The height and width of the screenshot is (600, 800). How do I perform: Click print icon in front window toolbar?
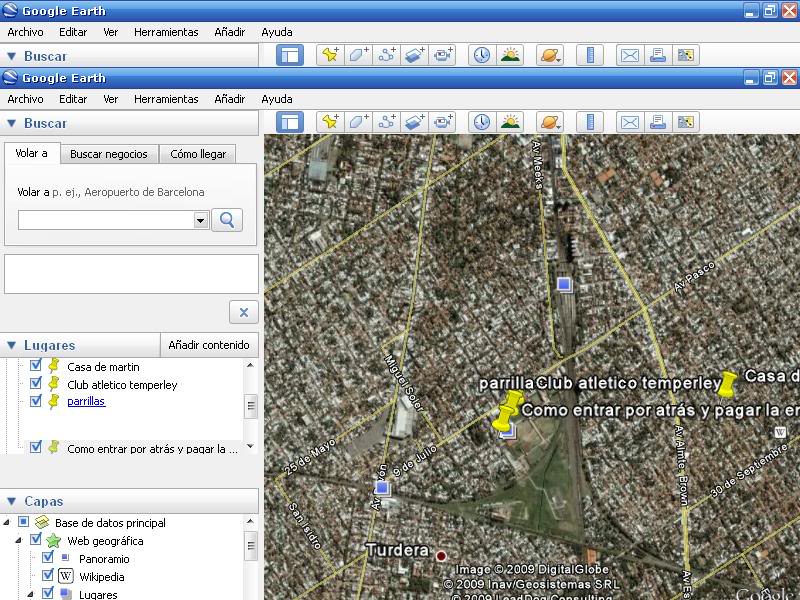pyautogui.click(x=658, y=122)
